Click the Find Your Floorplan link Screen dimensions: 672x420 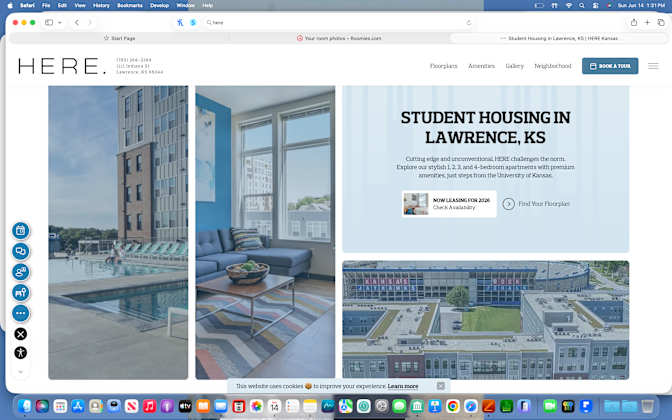544,204
